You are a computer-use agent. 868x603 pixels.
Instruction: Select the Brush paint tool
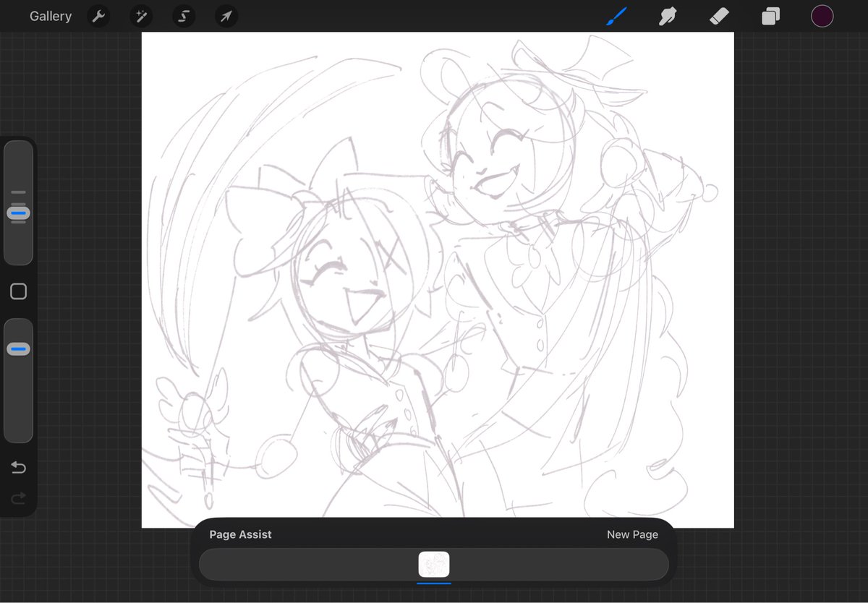click(617, 16)
